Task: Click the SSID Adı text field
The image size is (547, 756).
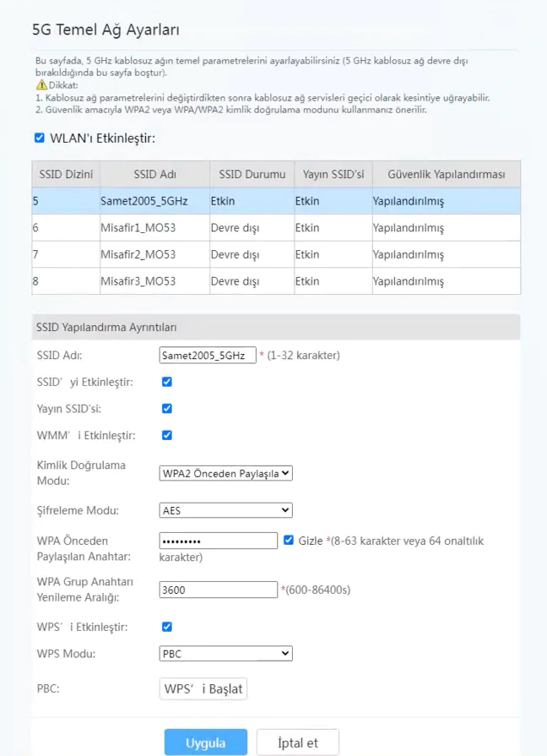Action: (x=207, y=356)
